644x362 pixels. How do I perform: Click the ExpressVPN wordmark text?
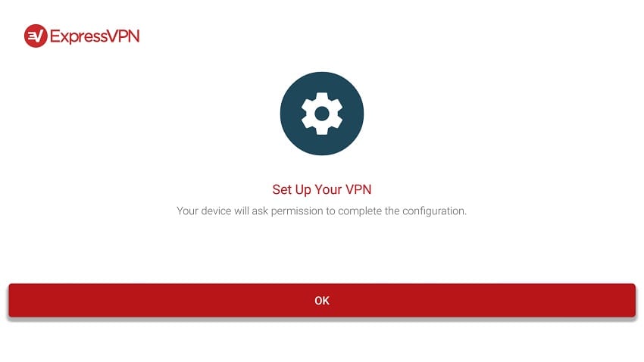pos(95,36)
